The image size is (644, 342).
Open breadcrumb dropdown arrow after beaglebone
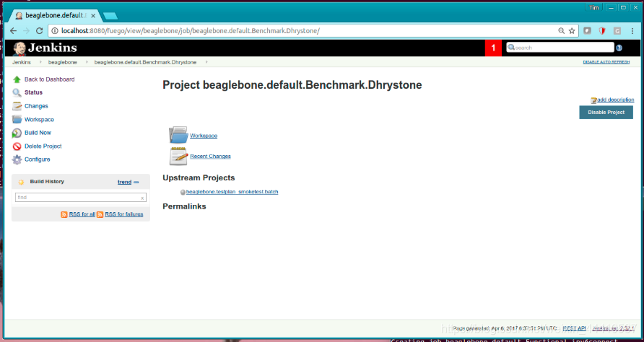pyautogui.click(x=87, y=62)
